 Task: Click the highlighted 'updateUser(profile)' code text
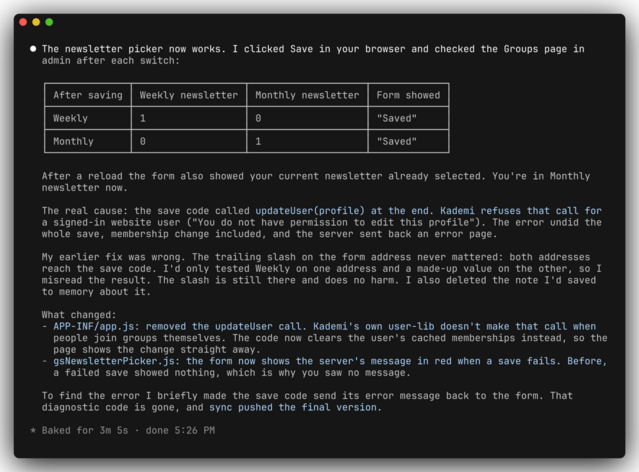point(310,211)
